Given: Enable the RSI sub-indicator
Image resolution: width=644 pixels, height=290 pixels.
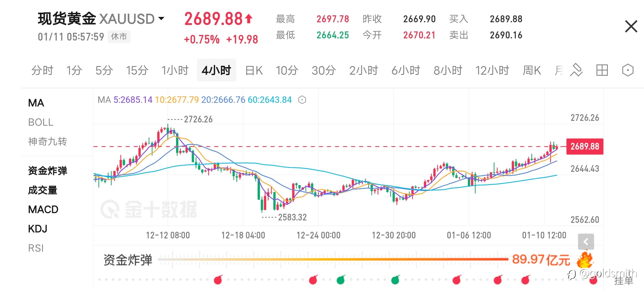Looking at the screenshot, I should (36, 248).
